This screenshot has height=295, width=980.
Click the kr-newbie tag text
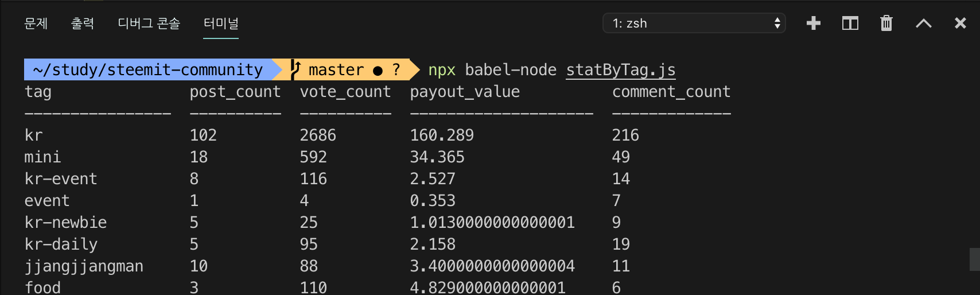pyautogui.click(x=65, y=223)
